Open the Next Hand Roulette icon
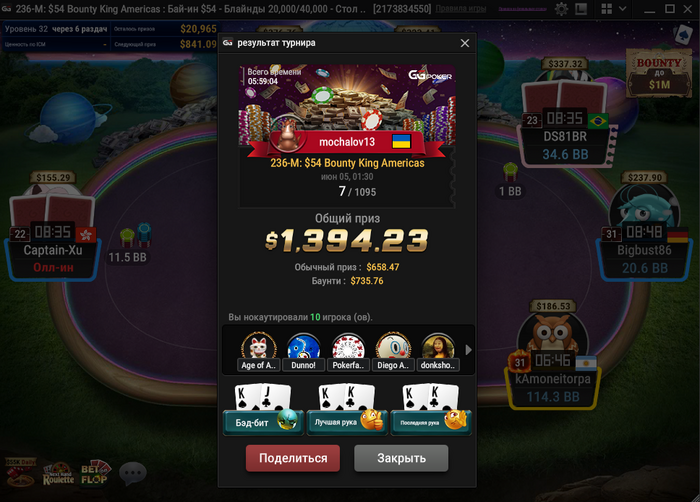 coord(58,474)
